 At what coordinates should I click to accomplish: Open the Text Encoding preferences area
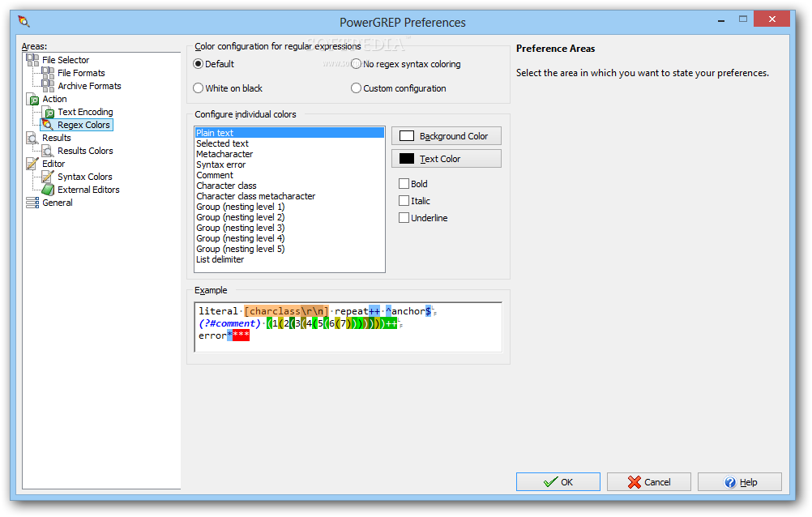click(85, 112)
